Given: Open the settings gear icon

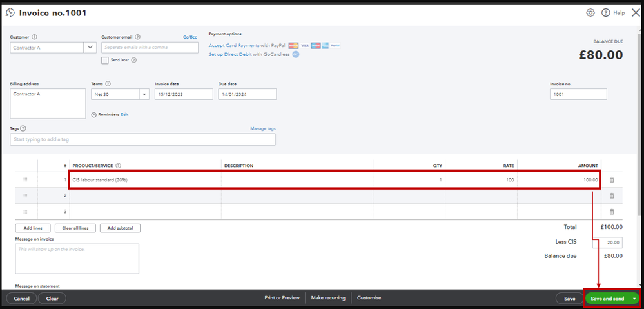Looking at the screenshot, I should 590,13.
